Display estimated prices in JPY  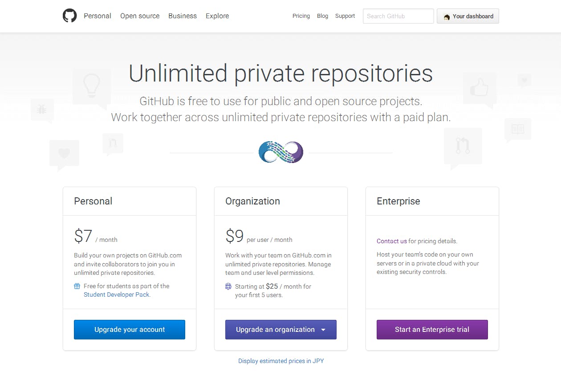[x=281, y=361]
